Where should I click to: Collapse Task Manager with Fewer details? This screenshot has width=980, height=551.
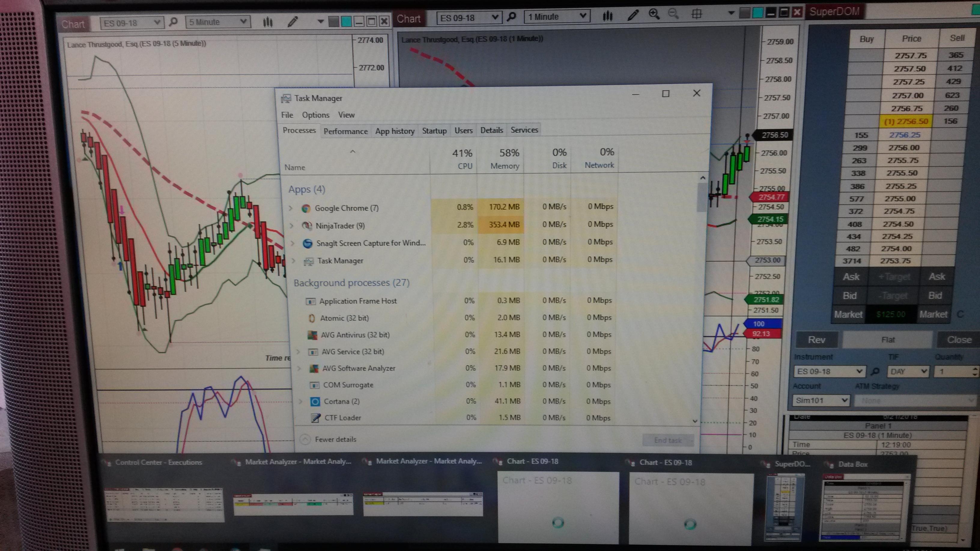point(335,439)
